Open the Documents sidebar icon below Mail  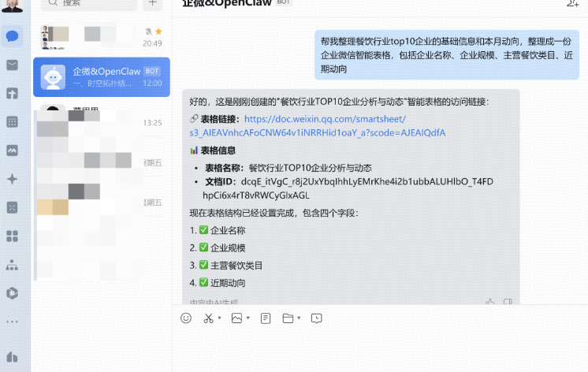pyautogui.click(x=12, y=93)
